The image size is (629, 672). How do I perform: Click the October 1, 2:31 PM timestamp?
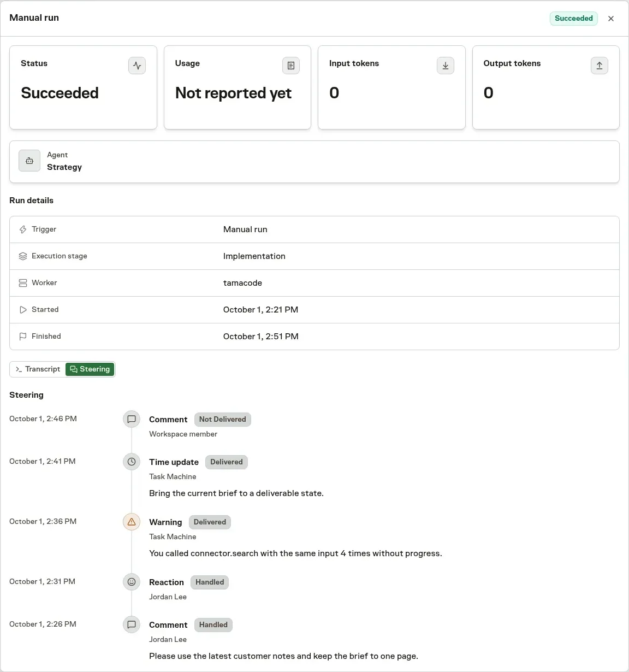[42, 581]
